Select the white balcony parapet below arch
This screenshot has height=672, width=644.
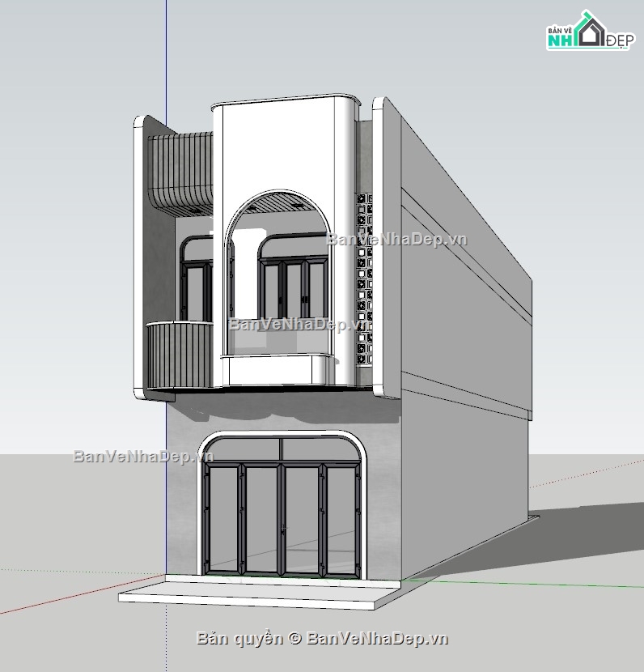tap(277, 371)
